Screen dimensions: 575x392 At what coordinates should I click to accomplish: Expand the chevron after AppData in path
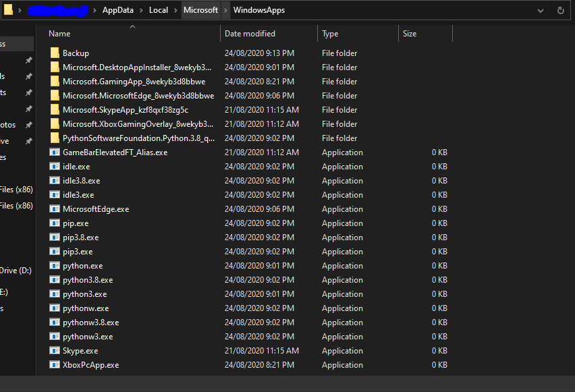(x=141, y=10)
